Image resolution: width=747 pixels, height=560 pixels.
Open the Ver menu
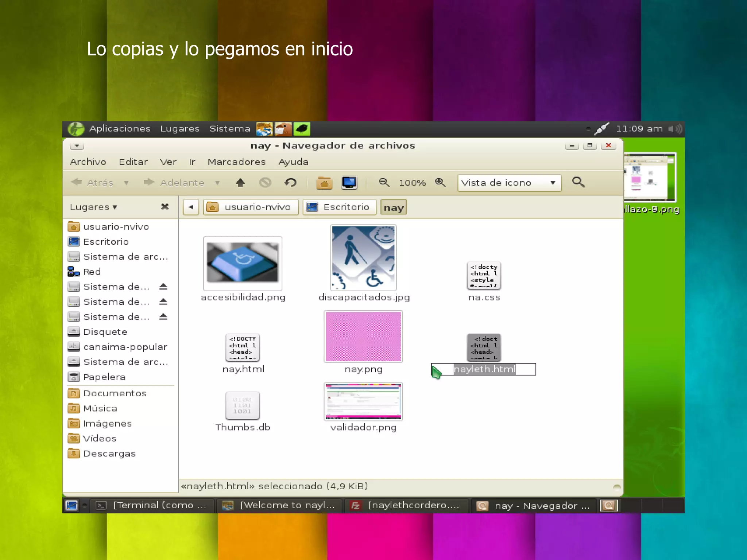[x=168, y=162]
